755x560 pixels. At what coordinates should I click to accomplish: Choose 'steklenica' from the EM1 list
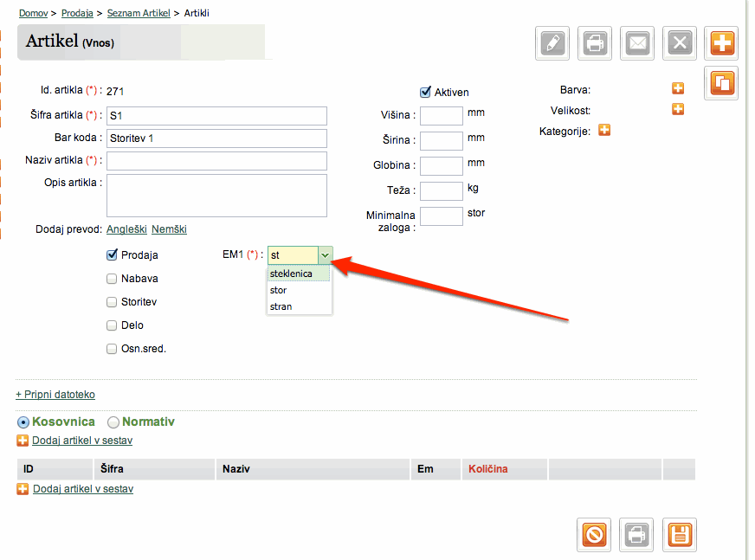point(299,274)
